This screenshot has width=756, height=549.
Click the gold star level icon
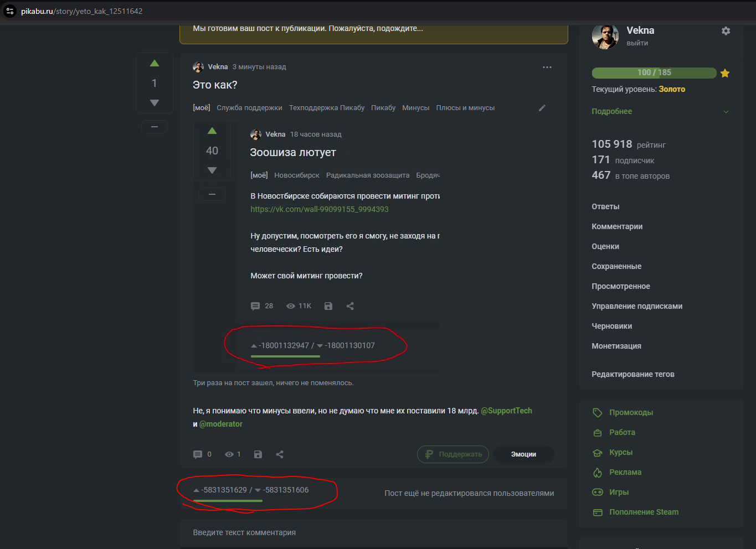(x=725, y=73)
